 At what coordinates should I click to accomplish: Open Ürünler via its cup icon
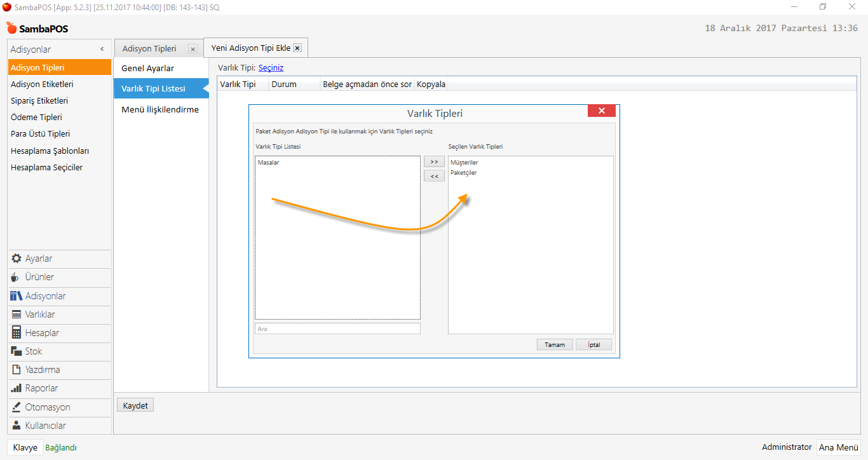(16, 277)
